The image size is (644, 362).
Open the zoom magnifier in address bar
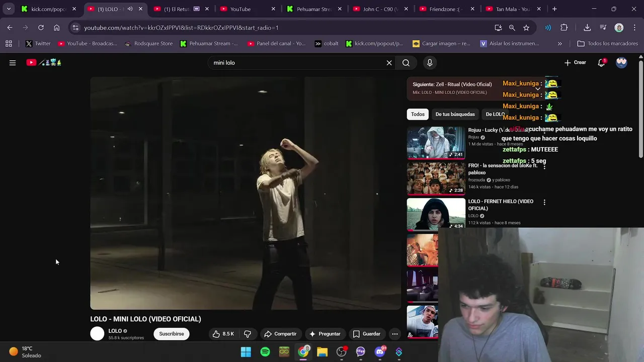pos(512,28)
